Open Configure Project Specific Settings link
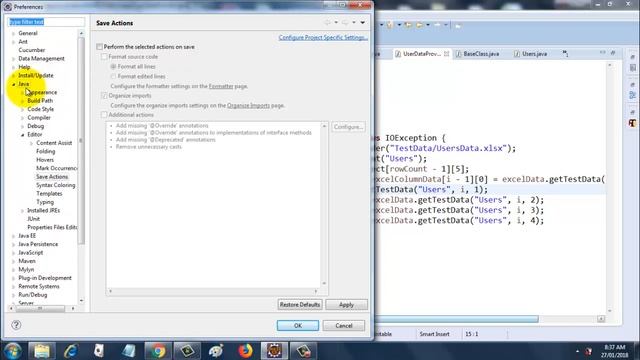 pyautogui.click(x=323, y=37)
